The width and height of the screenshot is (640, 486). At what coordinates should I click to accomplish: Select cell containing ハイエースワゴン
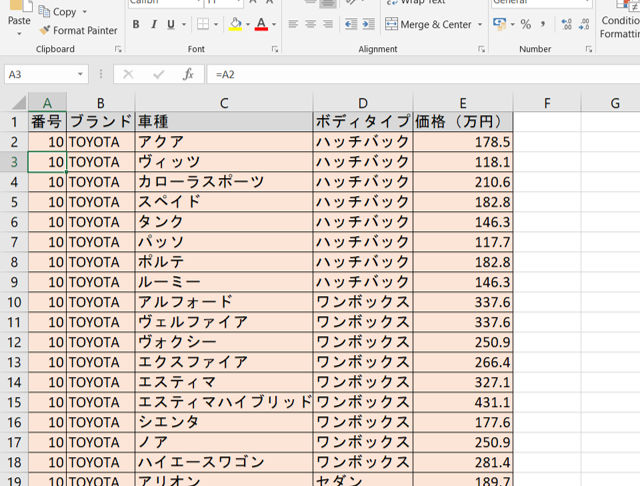224,462
